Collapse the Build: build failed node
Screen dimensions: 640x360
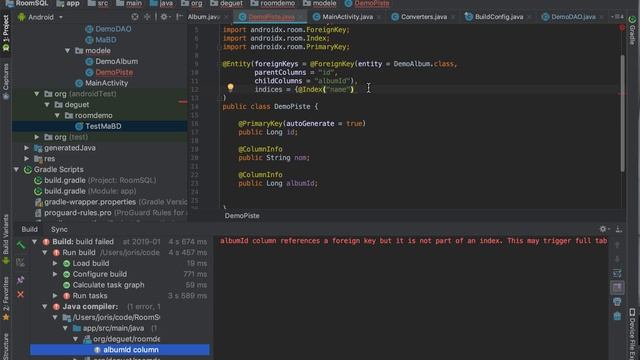(x=35, y=242)
